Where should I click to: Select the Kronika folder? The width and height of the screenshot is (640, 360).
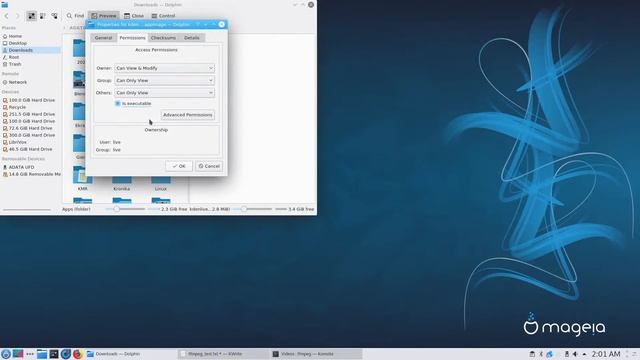pos(122,183)
